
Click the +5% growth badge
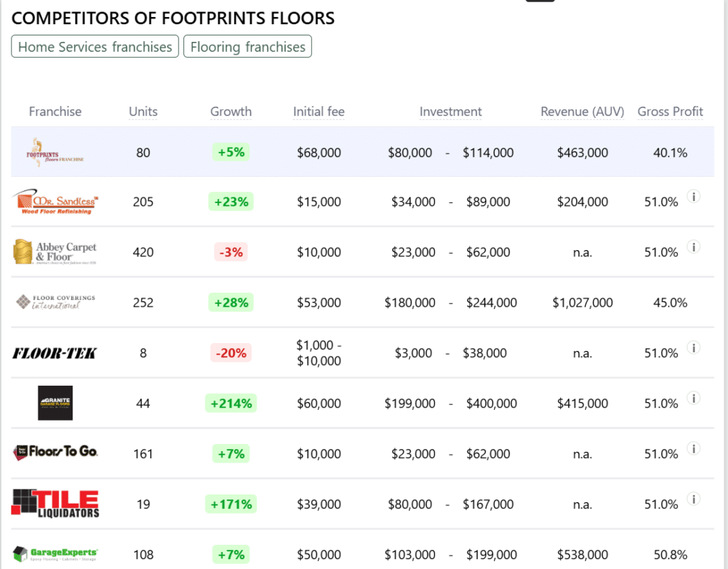(231, 152)
